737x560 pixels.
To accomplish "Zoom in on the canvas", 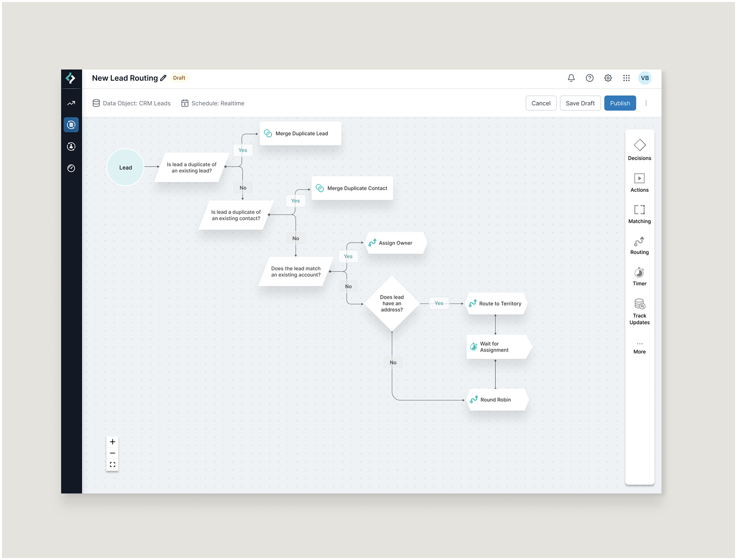I will click(x=112, y=442).
